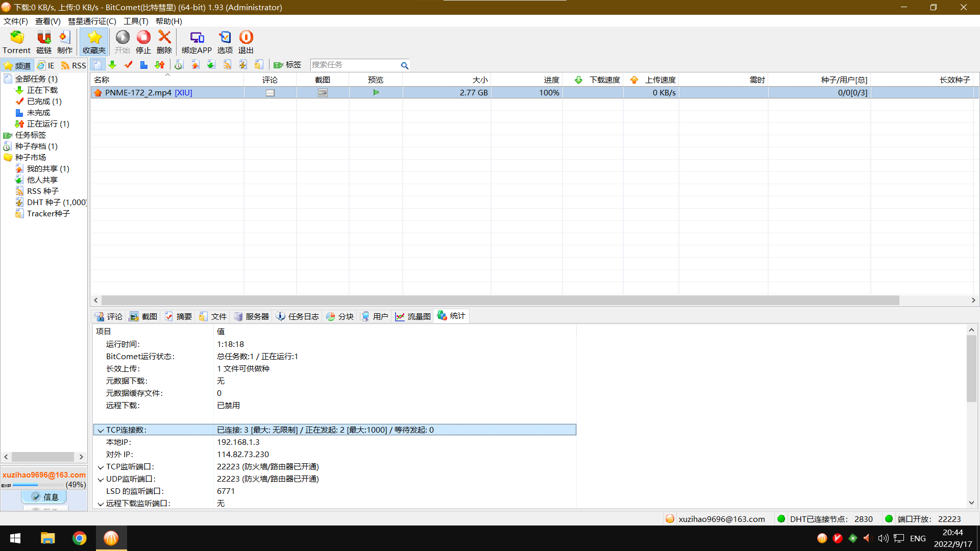980x551 pixels.
Task: Collapse the TCP连接数 row
Action: [101, 430]
